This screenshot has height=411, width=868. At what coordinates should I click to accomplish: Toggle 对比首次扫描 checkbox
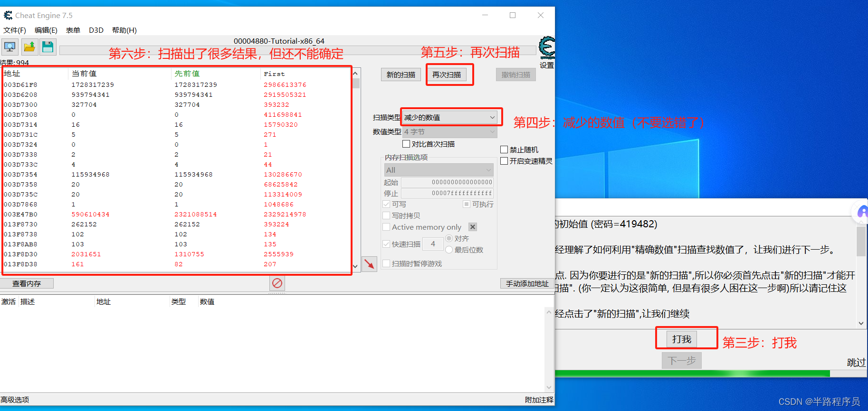tap(406, 144)
